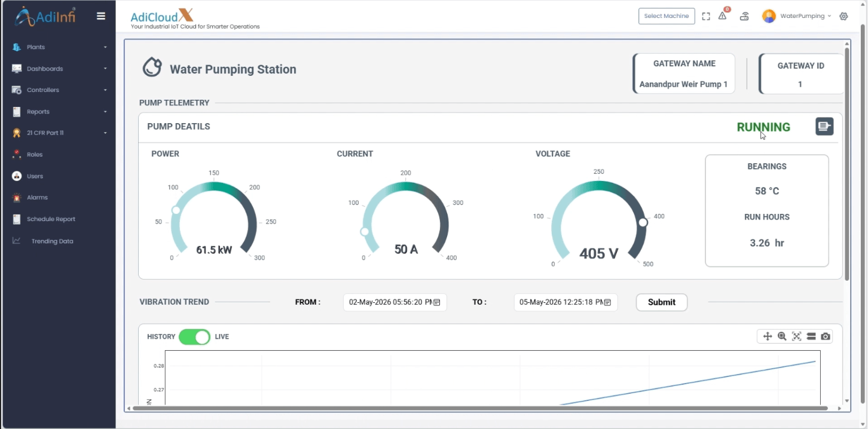Select the chart pan tool icon
This screenshot has height=429, width=868.
click(x=768, y=336)
